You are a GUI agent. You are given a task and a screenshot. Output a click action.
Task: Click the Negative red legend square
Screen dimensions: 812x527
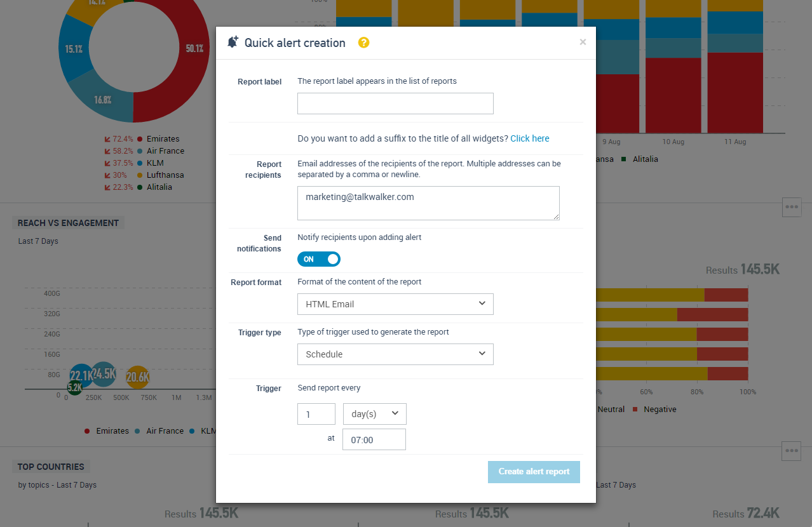634,410
